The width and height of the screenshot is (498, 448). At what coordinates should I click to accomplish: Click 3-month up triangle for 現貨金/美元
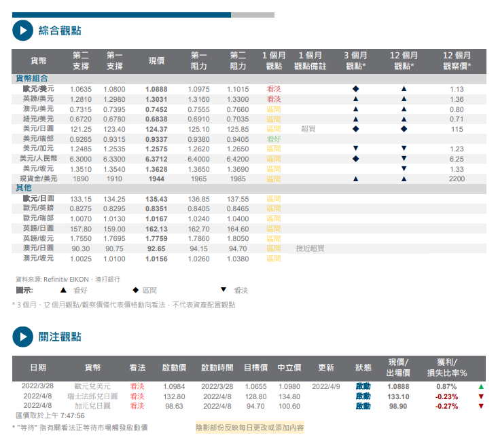tap(355, 179)
